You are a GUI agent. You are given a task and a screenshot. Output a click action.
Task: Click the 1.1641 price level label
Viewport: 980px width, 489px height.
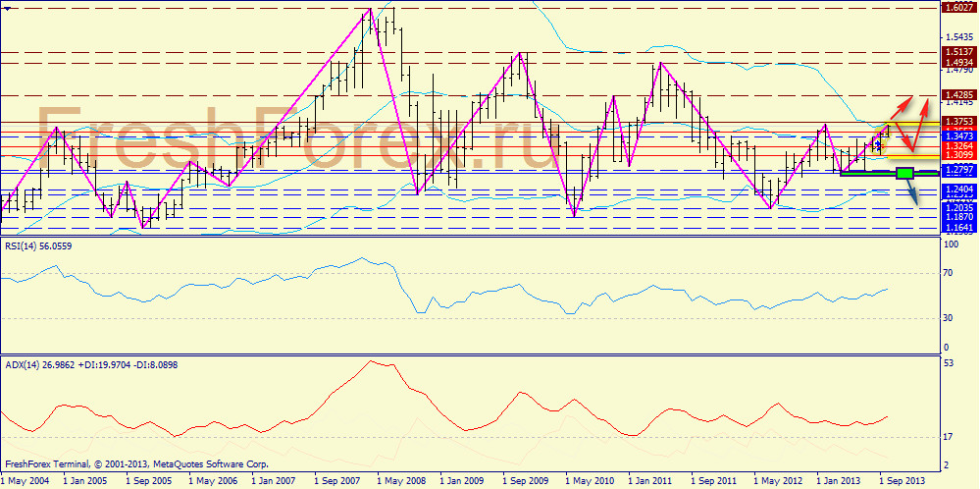click(956, 228)
